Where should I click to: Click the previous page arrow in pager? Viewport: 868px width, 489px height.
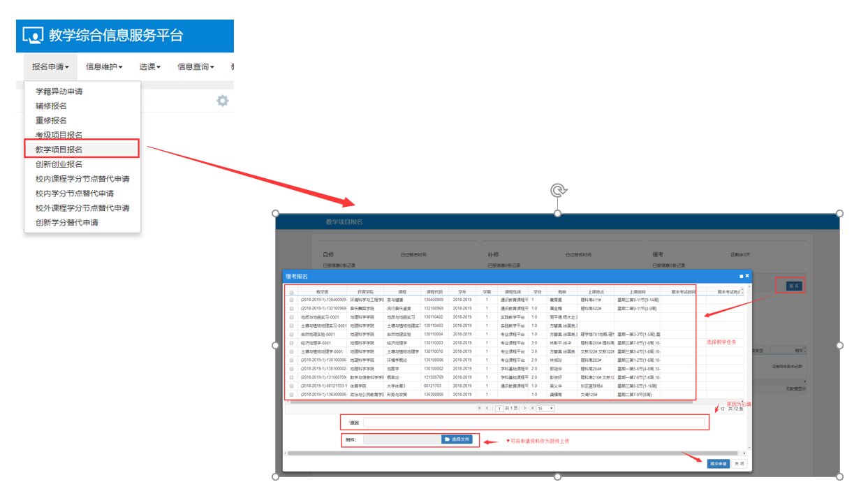coord(487,408)
